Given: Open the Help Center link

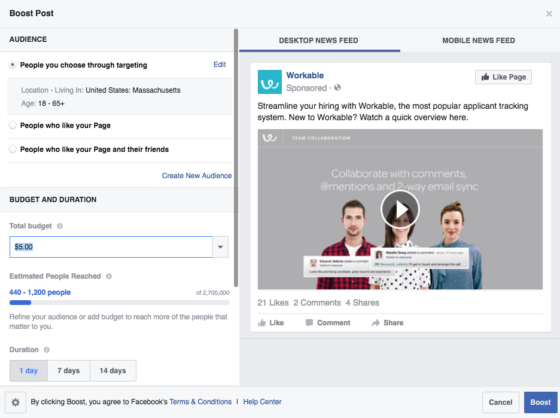Looking at the screenshot, I should tap(262, 402).
